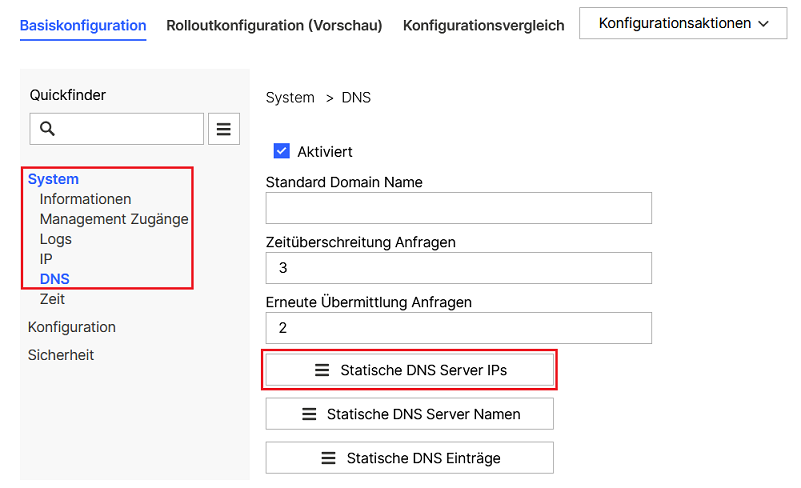This screenshot has height=488, width=801.
Task: Click the Quickfinder magnifier search icon
Action: tap(47, 129)
